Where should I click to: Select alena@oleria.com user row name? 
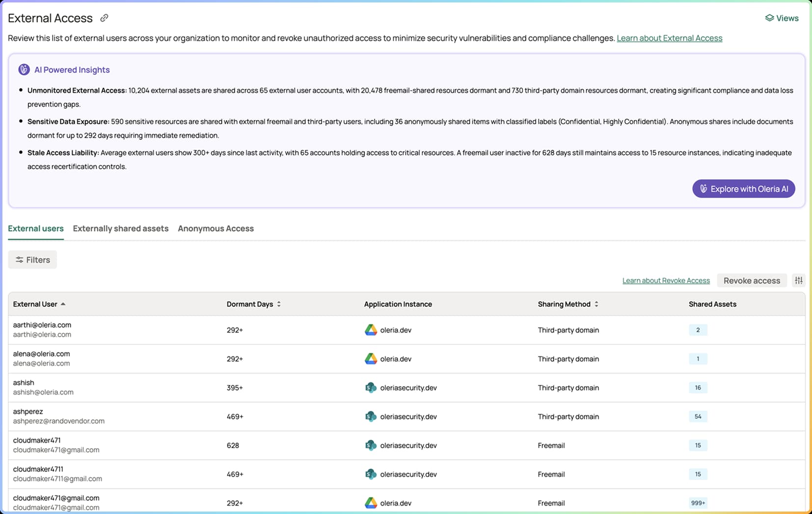coord(41,354)
